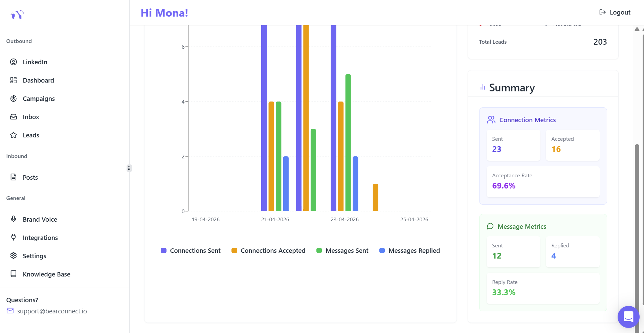The image size is (644, 333).
Task: Open the Knowledge Base page
Action: click(x=46, y=274)
